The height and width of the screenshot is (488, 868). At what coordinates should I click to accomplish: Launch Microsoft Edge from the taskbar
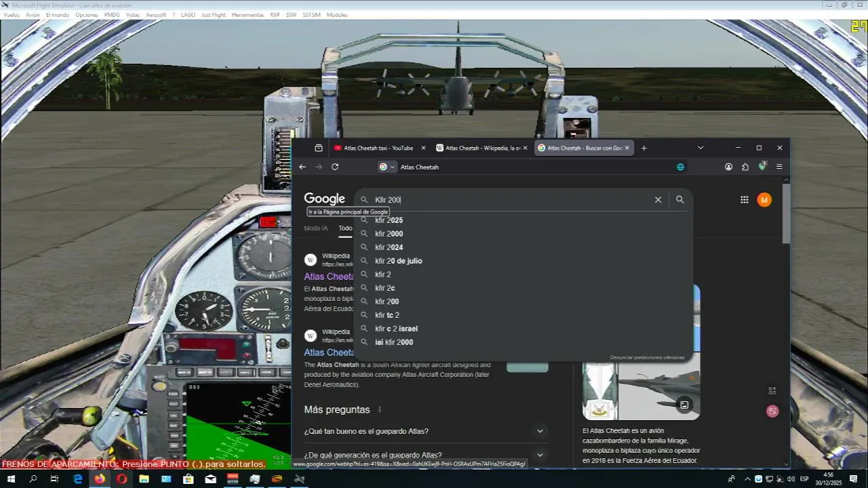tap(77, 479)
